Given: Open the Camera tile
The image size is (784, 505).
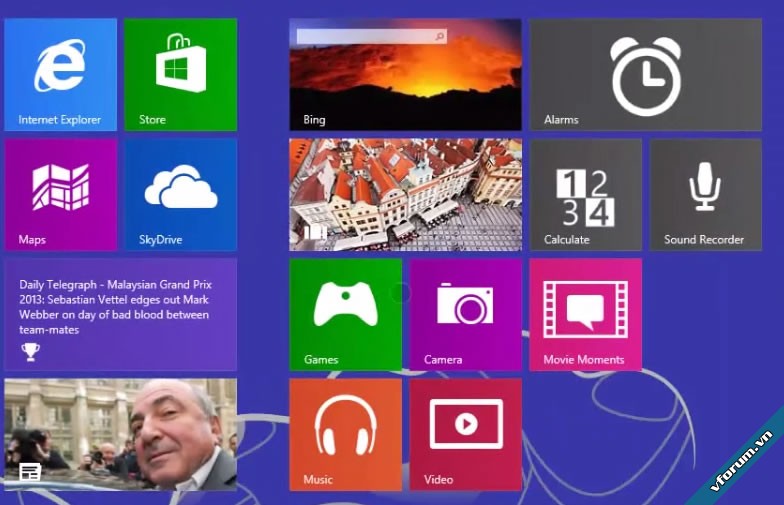Looking at the screenshot, I should coord(466,314).
